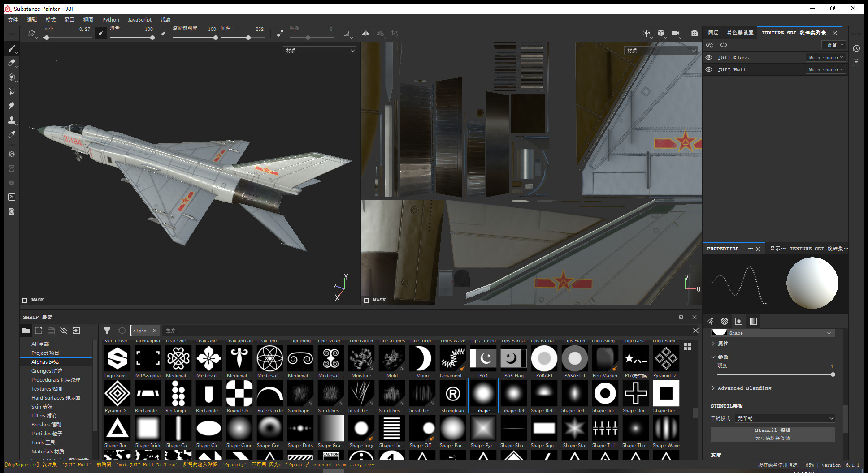Toggle size pen pressure button

tap(101, 33)
